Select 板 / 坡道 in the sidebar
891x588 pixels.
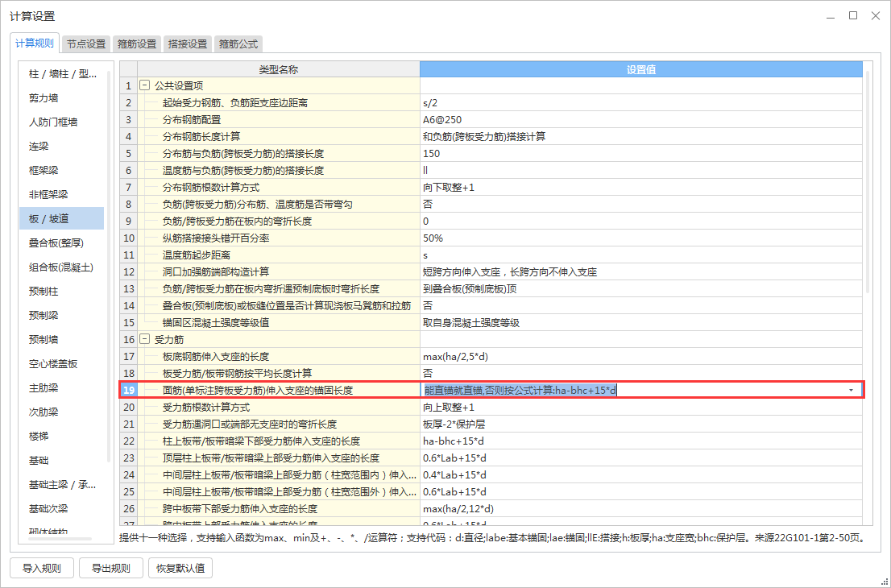[63, 219]
